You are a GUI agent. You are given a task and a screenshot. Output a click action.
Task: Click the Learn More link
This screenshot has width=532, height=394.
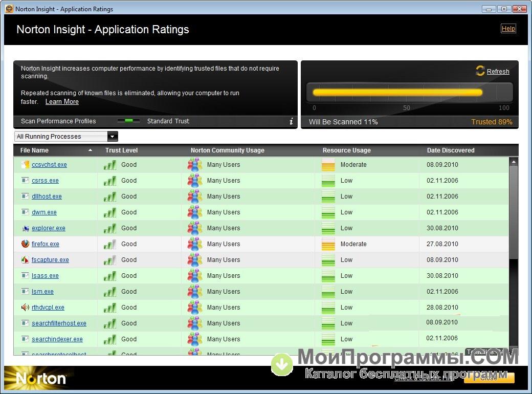(62, 101)
